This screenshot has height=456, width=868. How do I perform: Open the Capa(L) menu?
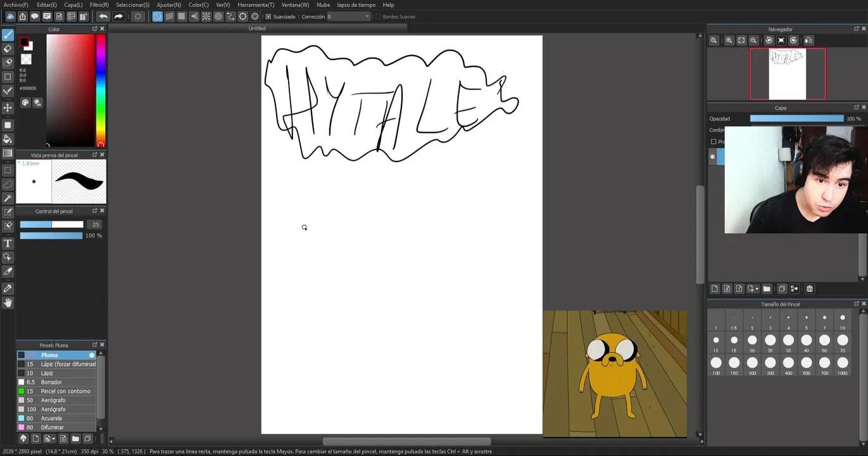click(73, 4)
